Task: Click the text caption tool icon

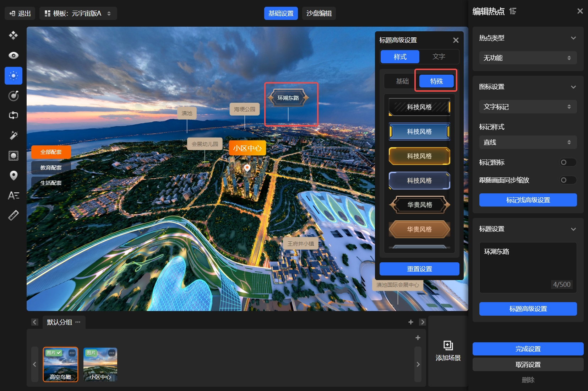Action: [13, 195]
